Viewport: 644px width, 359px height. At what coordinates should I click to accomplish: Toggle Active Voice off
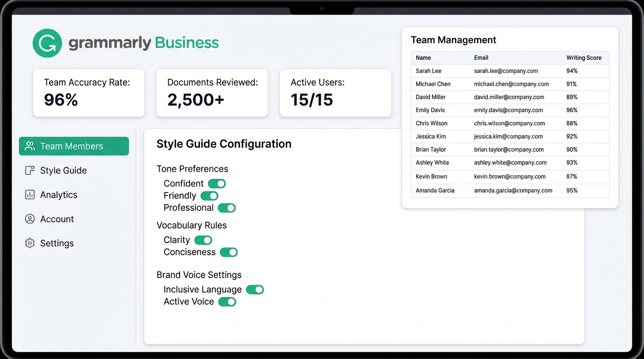pyautogui.click(x=227, y=302)
